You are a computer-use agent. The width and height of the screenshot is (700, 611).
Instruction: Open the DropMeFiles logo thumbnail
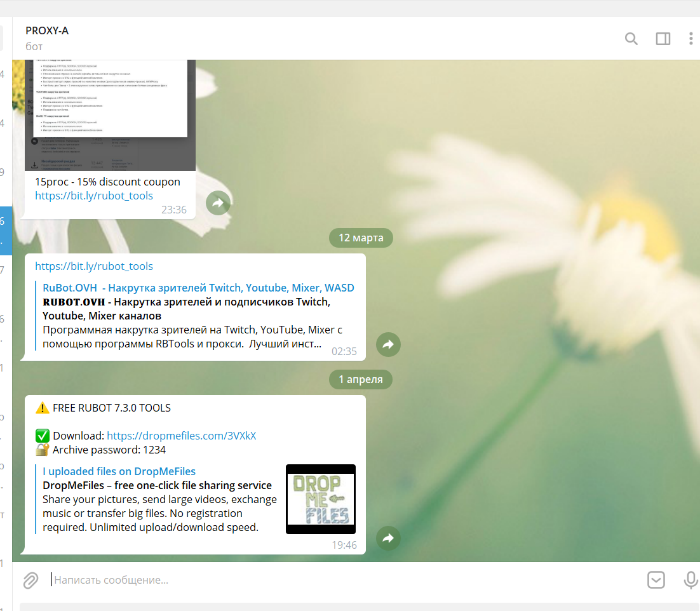pos(320,499)
